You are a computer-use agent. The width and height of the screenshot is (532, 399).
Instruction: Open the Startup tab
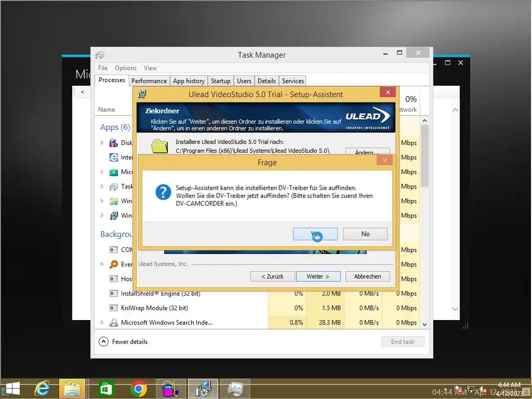[220, 81]
